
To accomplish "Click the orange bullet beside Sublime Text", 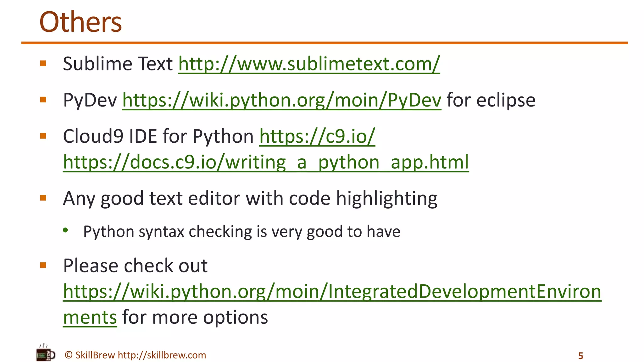I will (x=43, y=64).
